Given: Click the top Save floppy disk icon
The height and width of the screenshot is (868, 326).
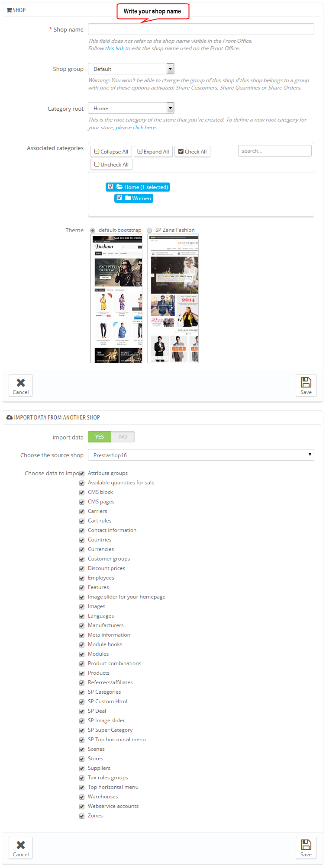Looking at the screenshot, I should (306, 382).
